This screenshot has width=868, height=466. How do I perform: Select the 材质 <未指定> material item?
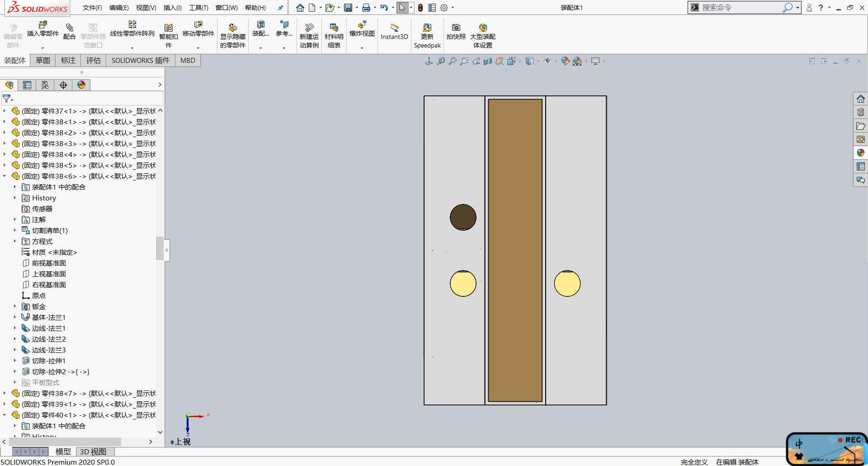[54, 252]
